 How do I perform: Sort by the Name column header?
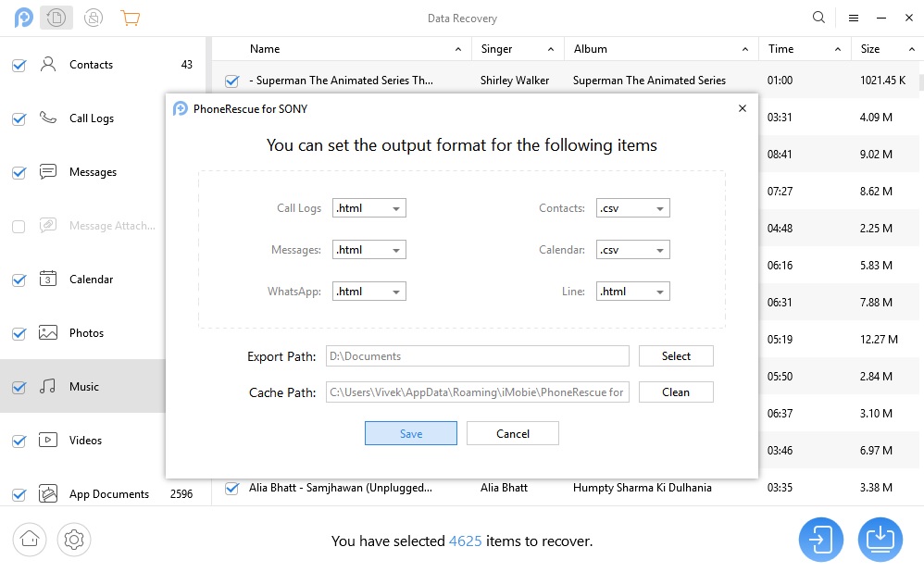click(342, 49)
